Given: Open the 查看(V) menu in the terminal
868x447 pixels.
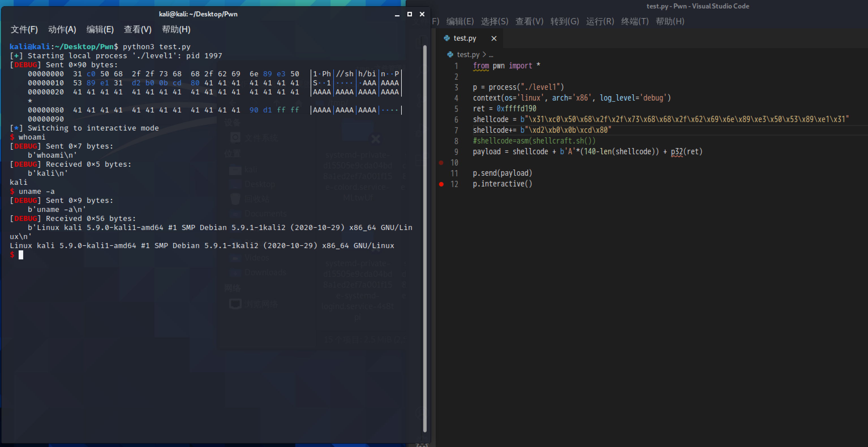Looking at the screenshot, I should (137, 30).
